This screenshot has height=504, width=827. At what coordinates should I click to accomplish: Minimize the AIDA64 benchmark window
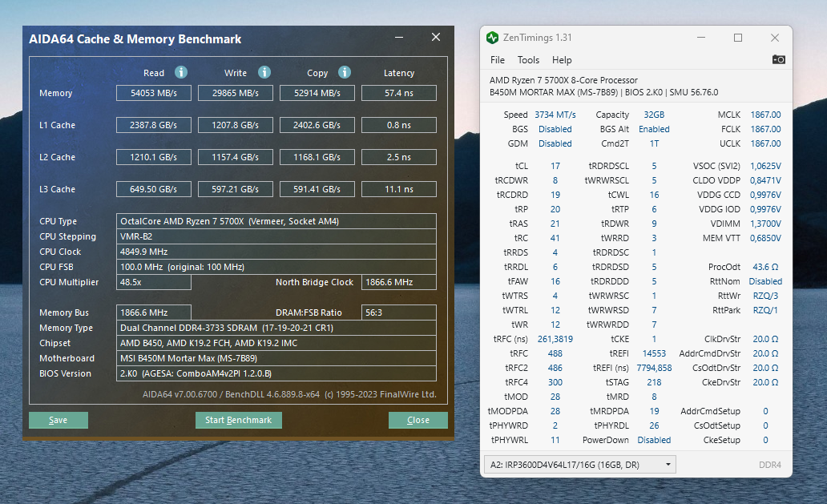click(x=399, y=38)
